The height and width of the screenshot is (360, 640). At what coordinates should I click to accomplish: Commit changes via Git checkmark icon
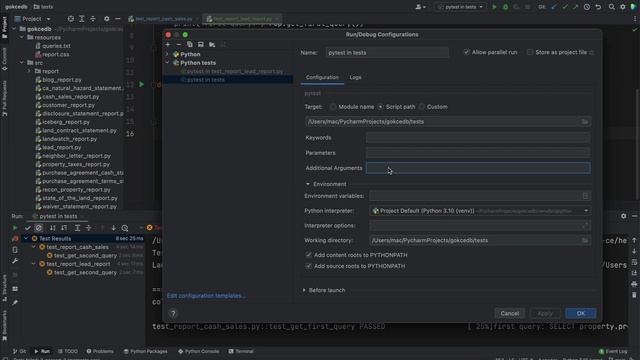point(565,7)
